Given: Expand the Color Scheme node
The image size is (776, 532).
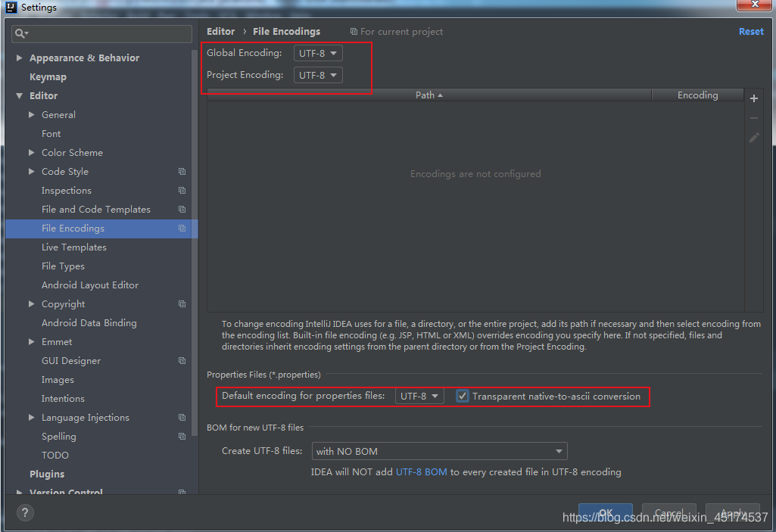Looking at the screenshot, I should click(x=32, y=152).
